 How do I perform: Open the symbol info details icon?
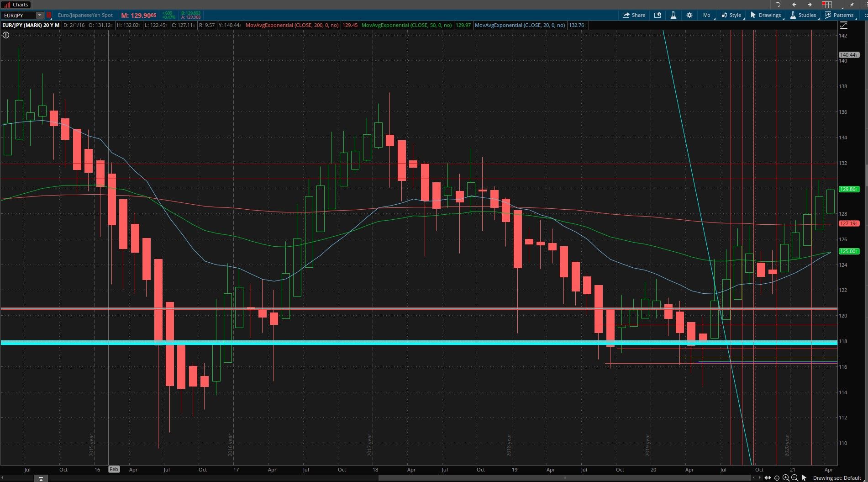658,15
